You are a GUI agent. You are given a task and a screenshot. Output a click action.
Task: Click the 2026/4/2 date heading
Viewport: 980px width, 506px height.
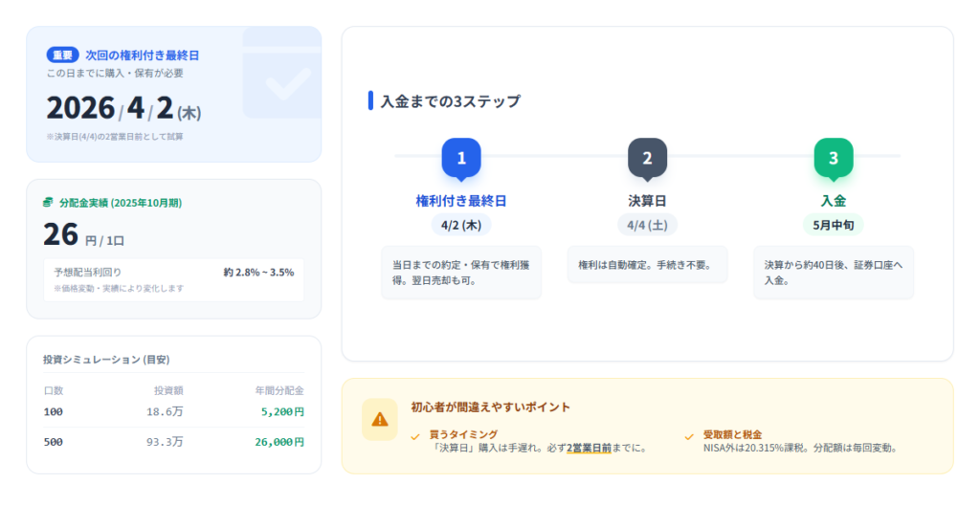pos(123,109)
